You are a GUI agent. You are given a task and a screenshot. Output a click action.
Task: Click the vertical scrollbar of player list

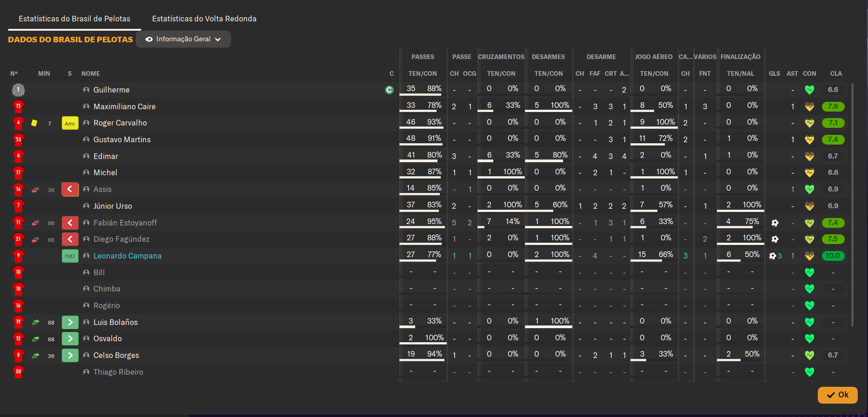pos(852,205)
